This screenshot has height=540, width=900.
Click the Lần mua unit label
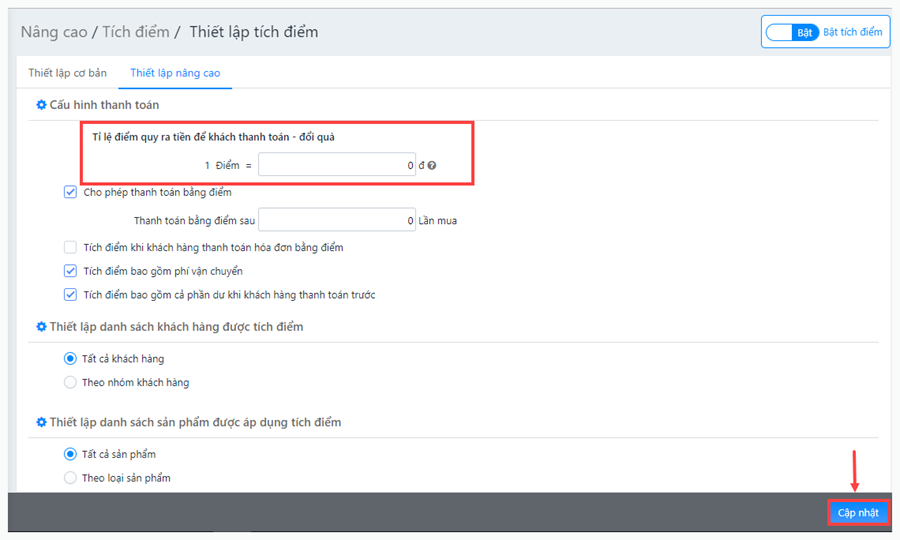coord(437,220)
